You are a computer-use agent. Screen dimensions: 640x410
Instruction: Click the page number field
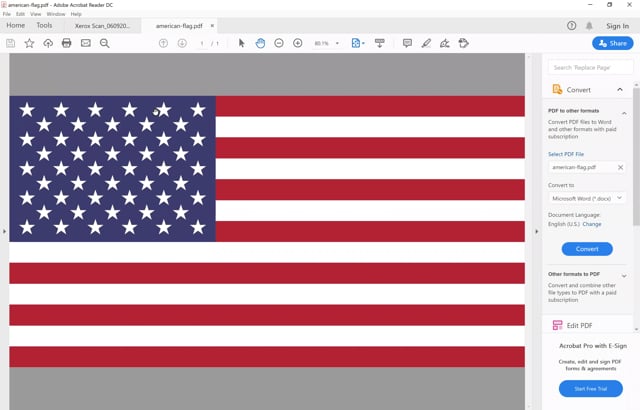[202, 43]
